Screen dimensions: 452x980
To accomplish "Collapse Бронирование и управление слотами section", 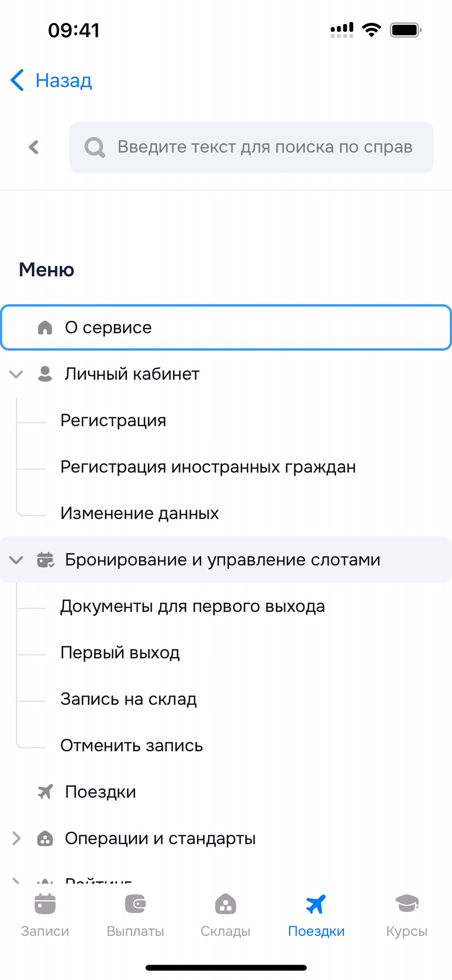I will (x=16, y=560).
